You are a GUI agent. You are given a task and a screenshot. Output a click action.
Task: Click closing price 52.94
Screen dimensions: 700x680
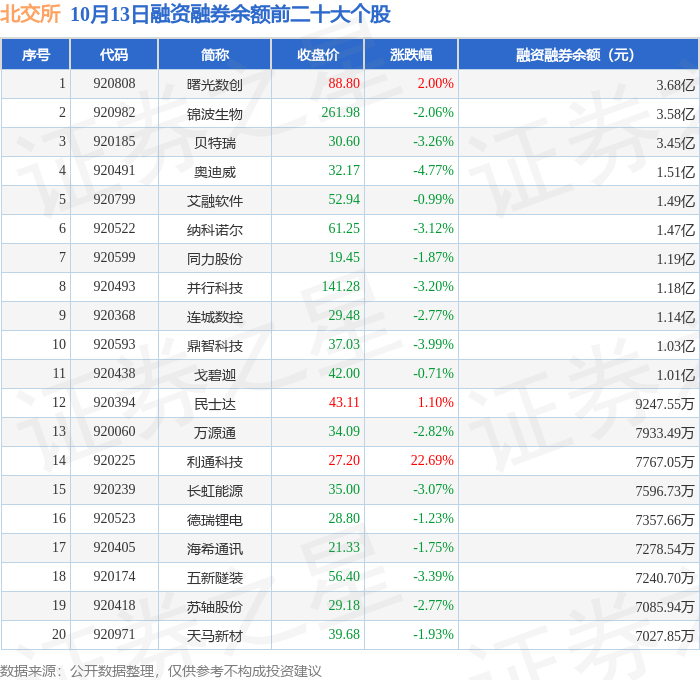click(x=344, y=200)
